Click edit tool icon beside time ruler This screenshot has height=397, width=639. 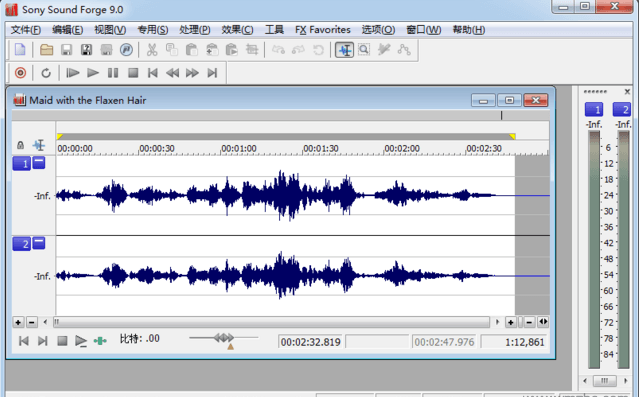(x=39, y=145)
